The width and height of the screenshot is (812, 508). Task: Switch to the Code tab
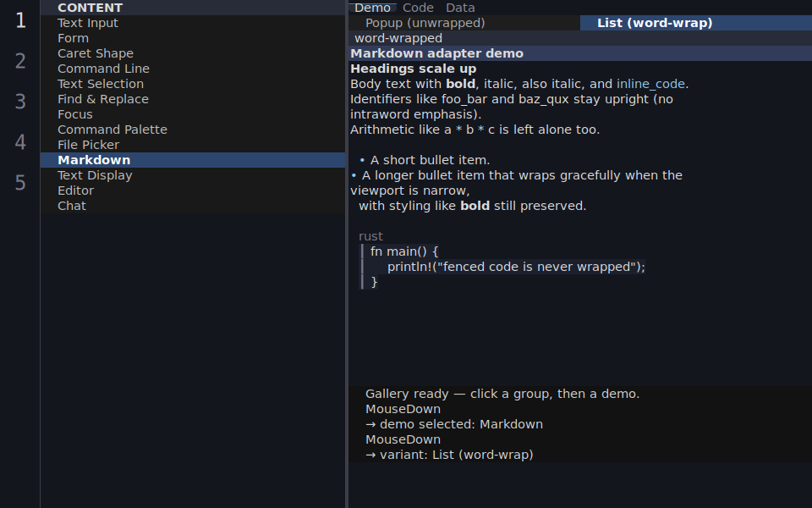418,8
